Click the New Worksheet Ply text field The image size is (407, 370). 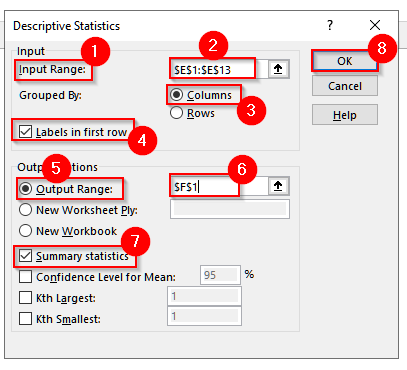click(230, 209)
